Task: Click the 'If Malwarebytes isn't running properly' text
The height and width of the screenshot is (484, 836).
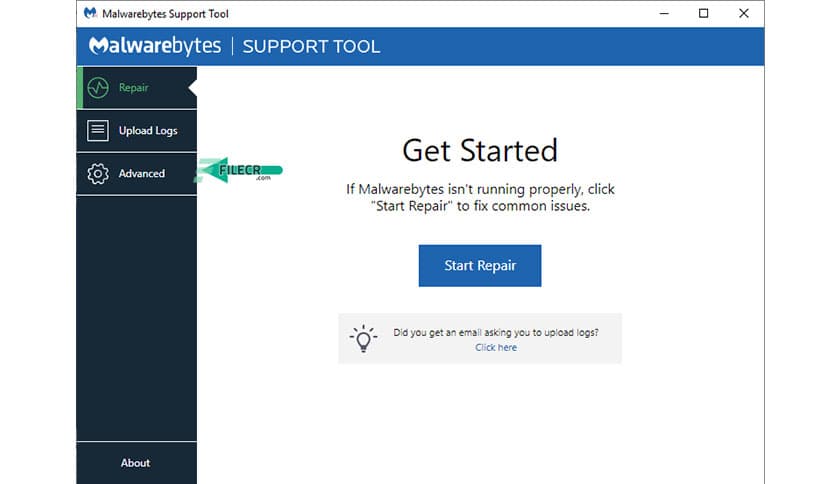Action: 480,197
